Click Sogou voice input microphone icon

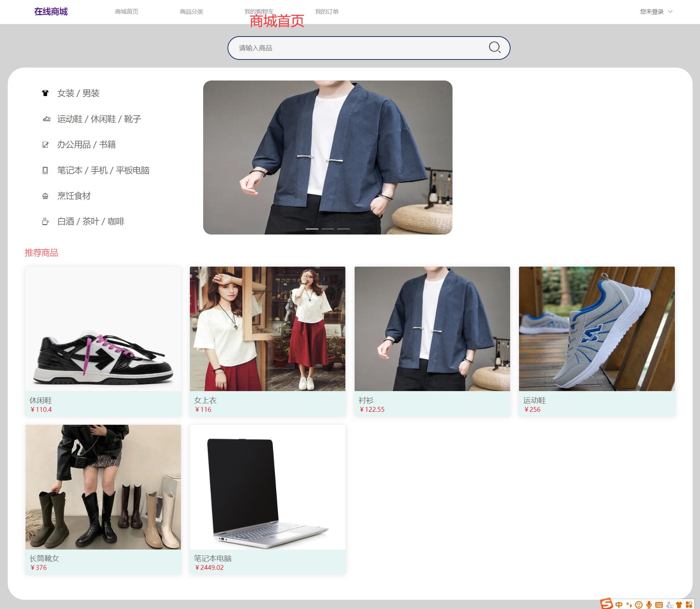(x=649, y=605)
